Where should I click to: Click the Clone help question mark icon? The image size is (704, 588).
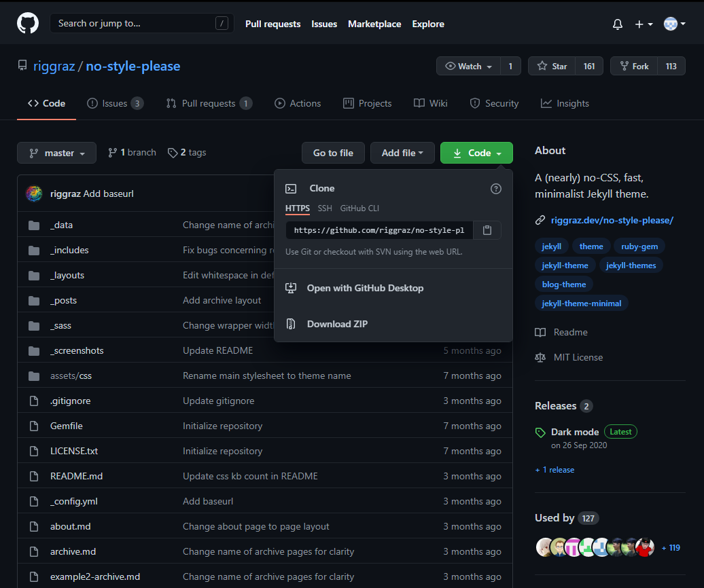495,189
